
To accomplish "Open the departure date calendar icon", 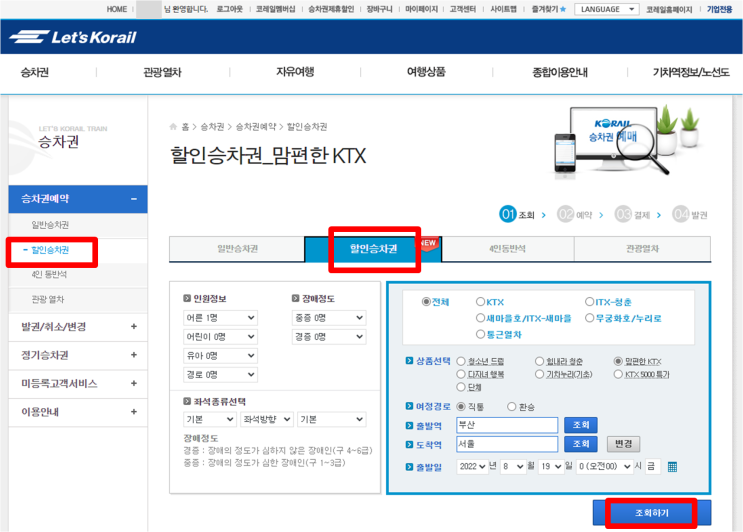I will (x=672, y=467).
